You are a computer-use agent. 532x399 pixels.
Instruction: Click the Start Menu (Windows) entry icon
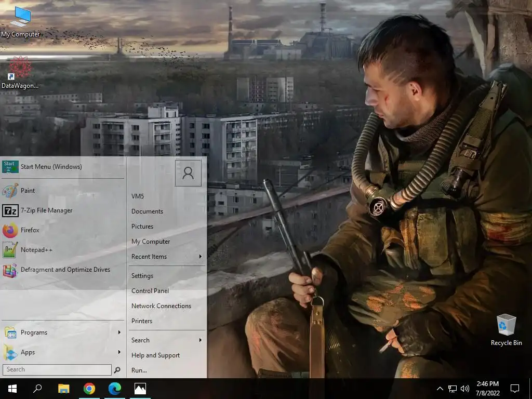(x=10, y=167)
